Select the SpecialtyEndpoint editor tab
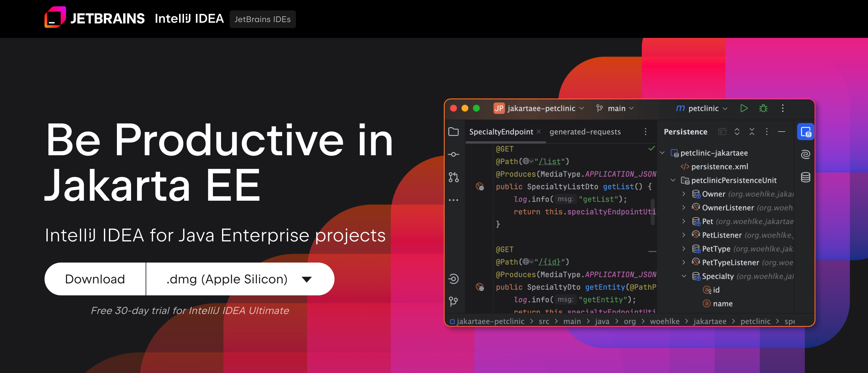Viewport: 868px width, 373px height. (501, 132)
